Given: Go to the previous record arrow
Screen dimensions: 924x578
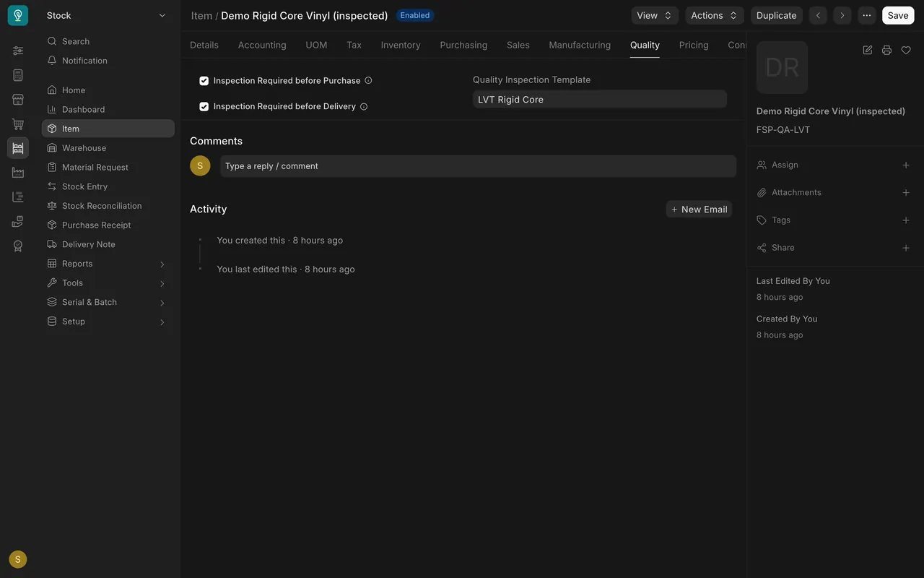Looking at the screenshot, I should tap(818, 15).
